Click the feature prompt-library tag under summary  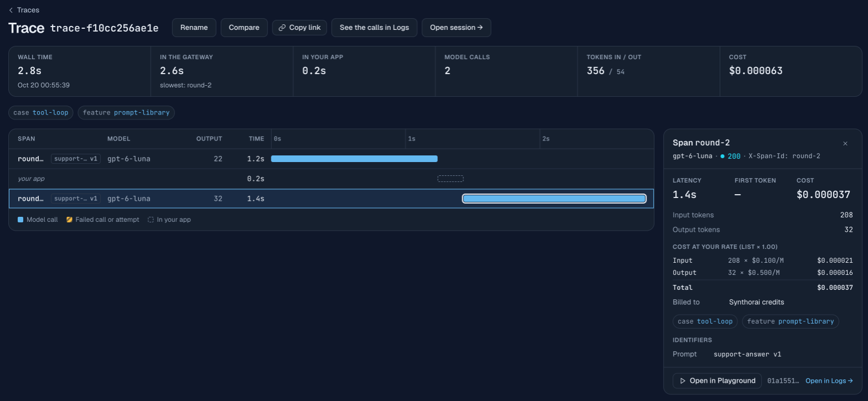pos(126,113)
